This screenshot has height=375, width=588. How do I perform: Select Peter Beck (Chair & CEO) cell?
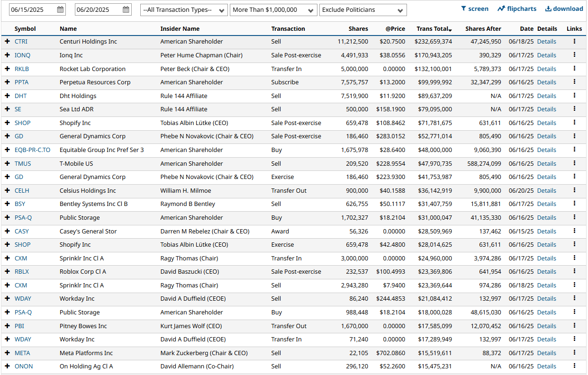[195, 69]
